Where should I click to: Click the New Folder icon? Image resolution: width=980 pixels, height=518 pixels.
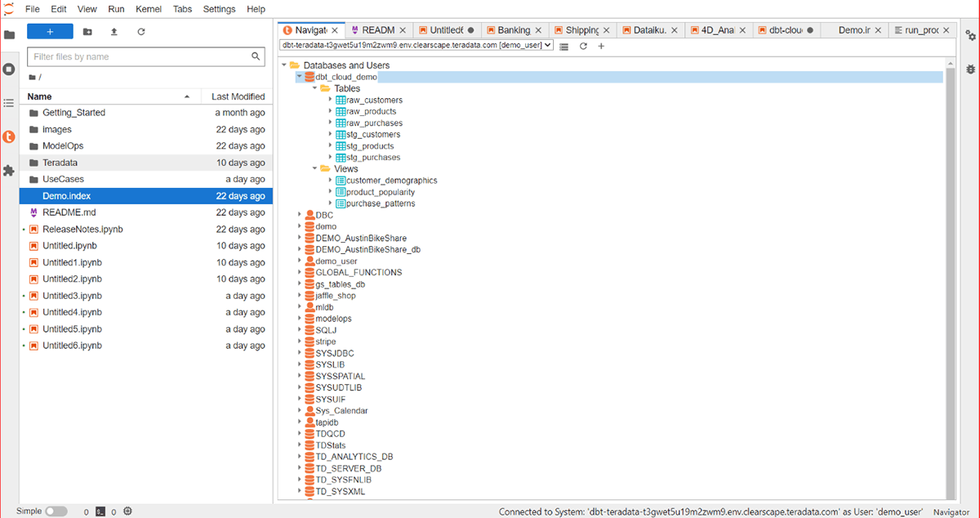(x=87, y=31)
